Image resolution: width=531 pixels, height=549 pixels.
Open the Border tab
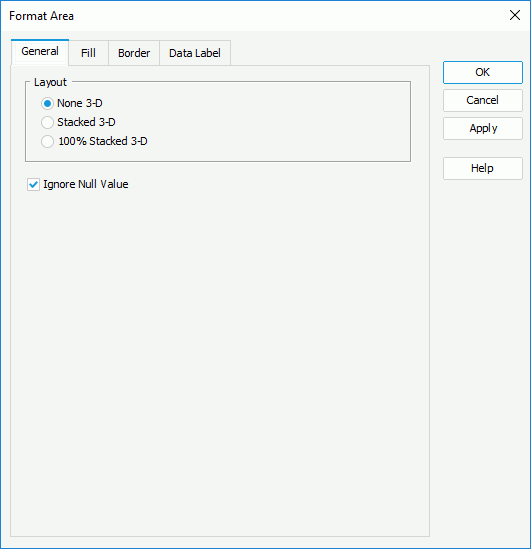(x=134, y=53)
